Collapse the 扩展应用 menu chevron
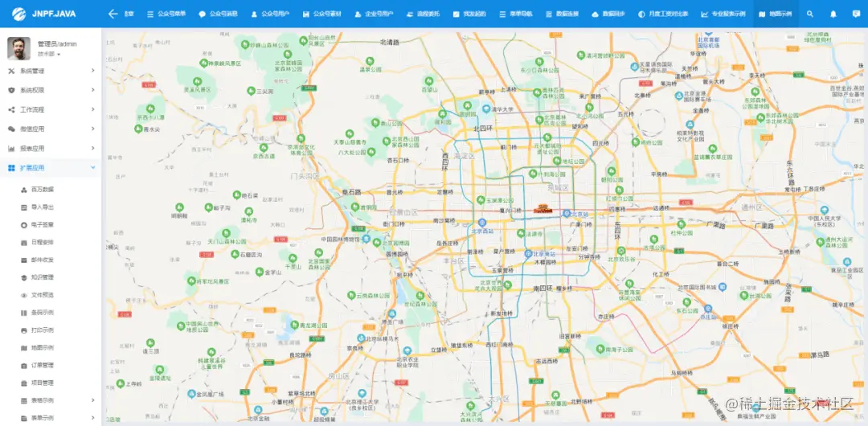The width and height of the screenshot is (868, 426). 92,168
